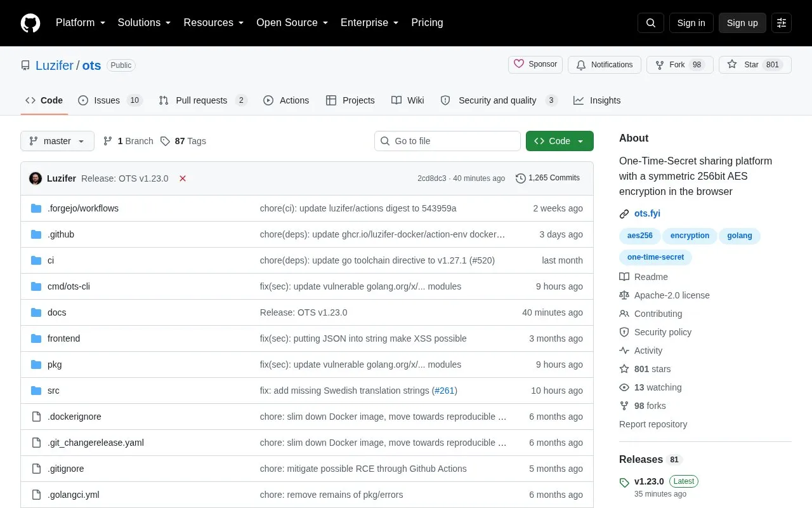This screenshot has width=812, height=508.
Task: Open the appearance settings icon beside Sign up
Action: point(782,23)
